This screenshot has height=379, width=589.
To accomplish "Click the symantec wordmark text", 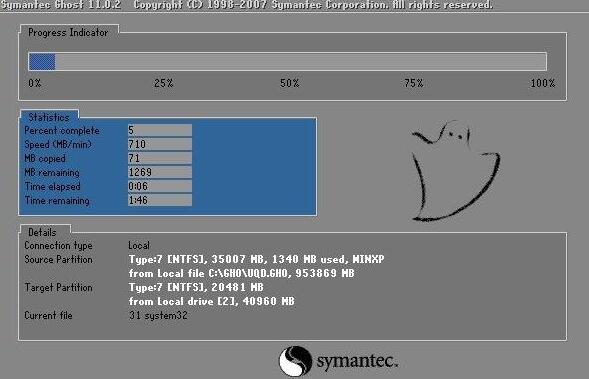I will tap(357, 361).
